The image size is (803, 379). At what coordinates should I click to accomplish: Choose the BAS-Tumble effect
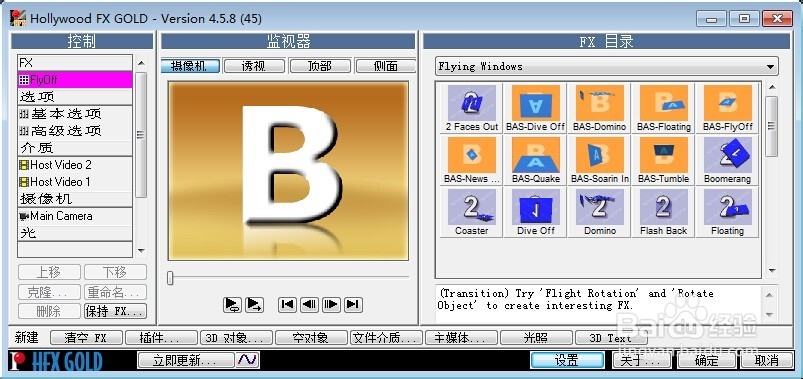click(664, 160)
